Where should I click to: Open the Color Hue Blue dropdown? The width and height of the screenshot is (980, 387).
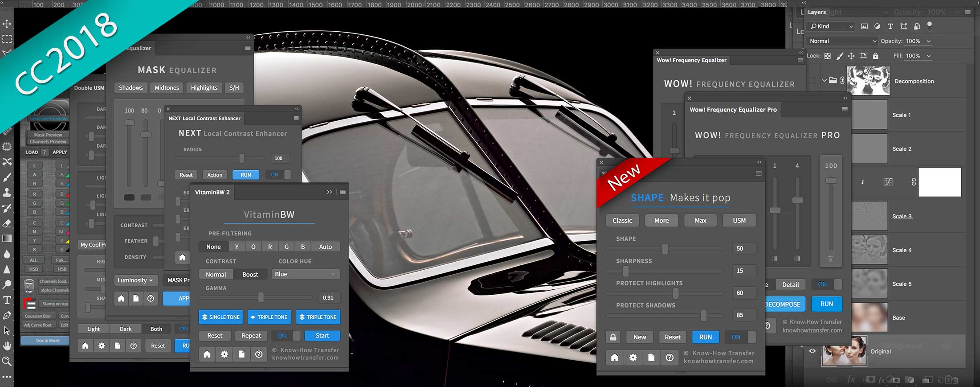[x=306, y=274]
